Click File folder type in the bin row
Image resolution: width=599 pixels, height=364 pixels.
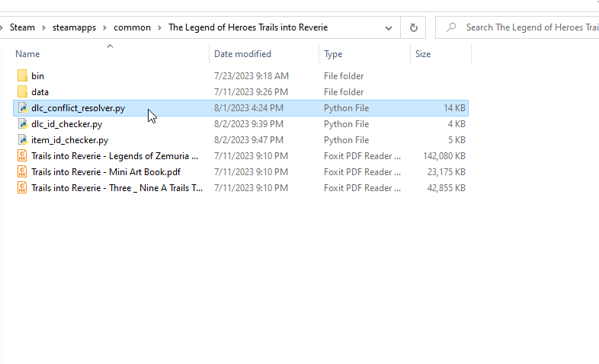[344, 76]
